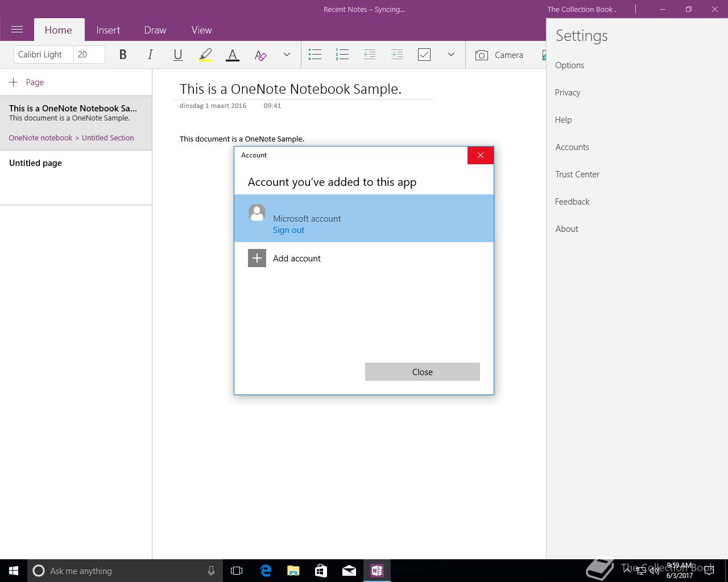The width and height of the screenshot is (728, 582).
Task: Open Options in Settings pane
Action: coord(570,65)
